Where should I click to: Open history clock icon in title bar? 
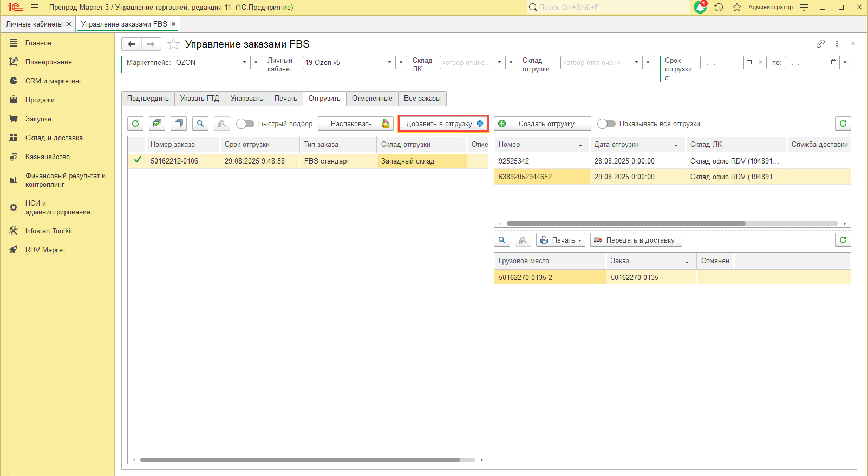click(x=719, y=7)
